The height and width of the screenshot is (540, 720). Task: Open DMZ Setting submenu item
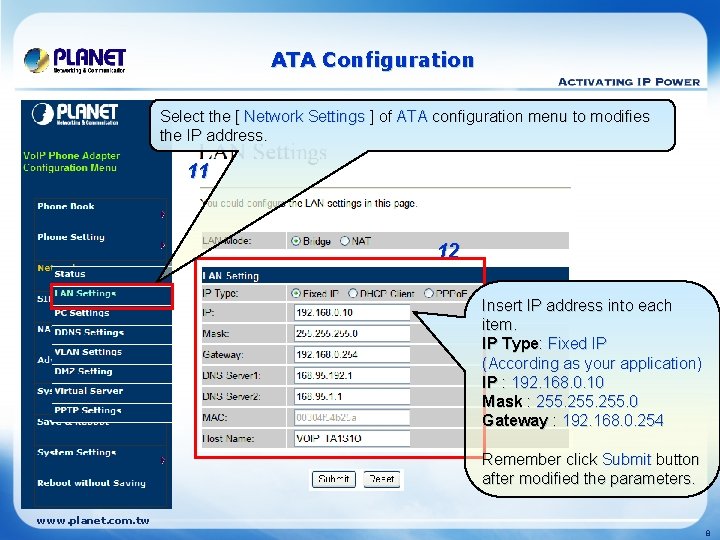pos(83,371)
